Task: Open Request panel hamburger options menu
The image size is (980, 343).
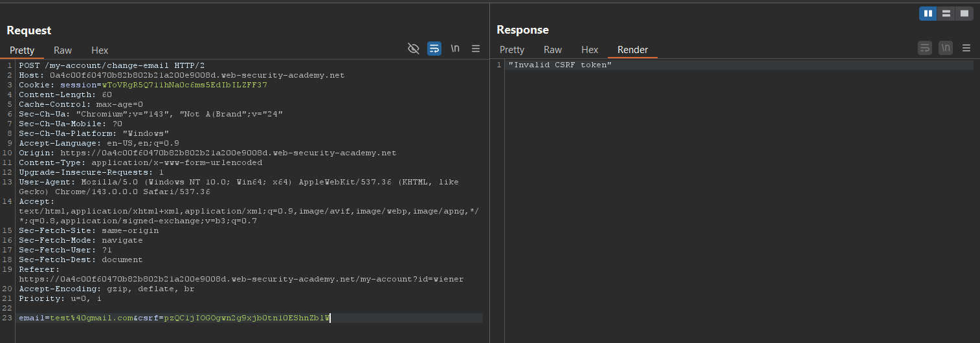Action: [x=476, y=49]
